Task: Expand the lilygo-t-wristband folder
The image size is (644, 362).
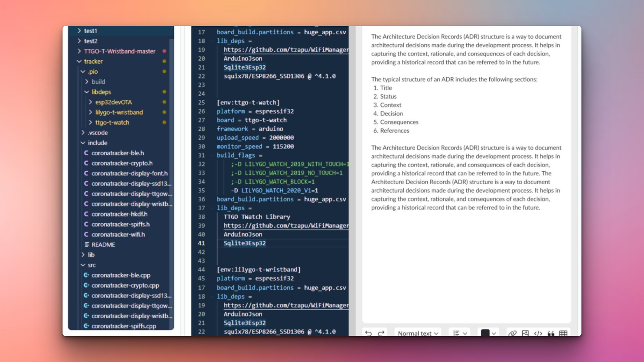Action: click(x=90, y=112)
